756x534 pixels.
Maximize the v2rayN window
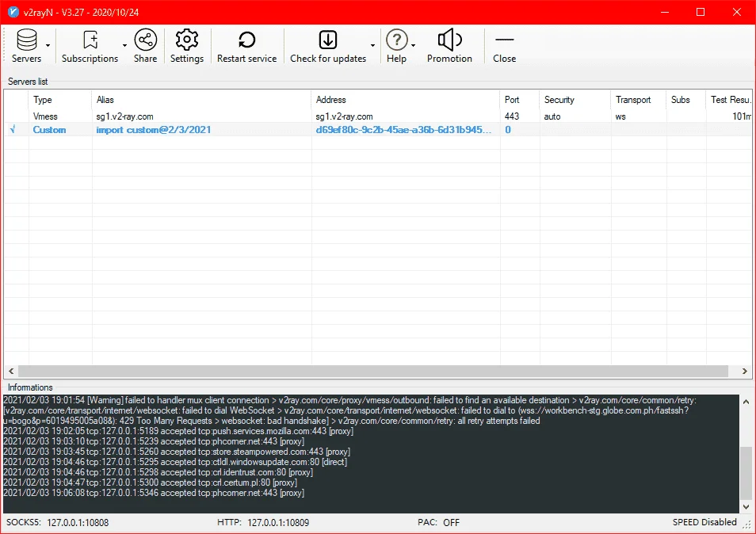pyautogui.click(x=701, y=12)
